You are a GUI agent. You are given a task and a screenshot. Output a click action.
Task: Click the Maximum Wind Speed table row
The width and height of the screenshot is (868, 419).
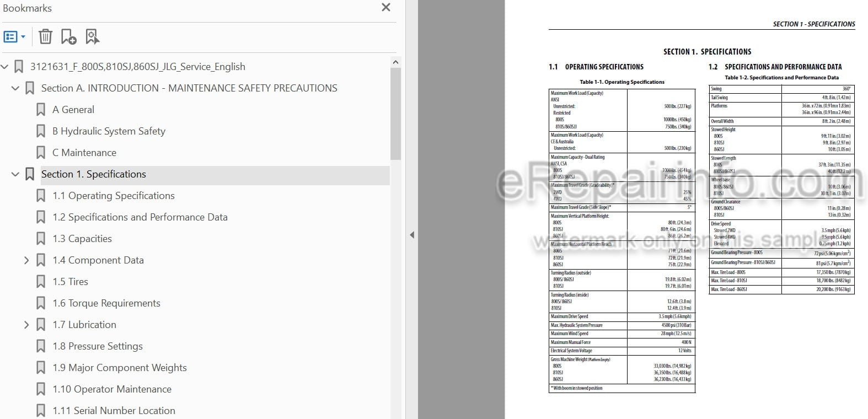(x=621, y=334)
